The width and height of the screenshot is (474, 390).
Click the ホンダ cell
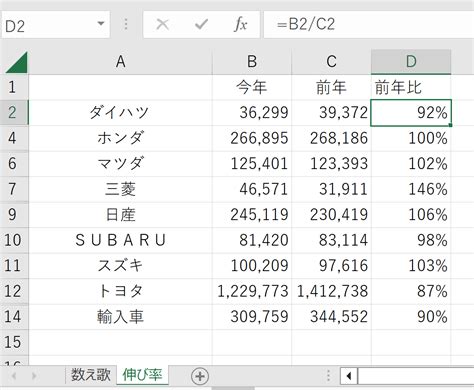click(120, 138)
